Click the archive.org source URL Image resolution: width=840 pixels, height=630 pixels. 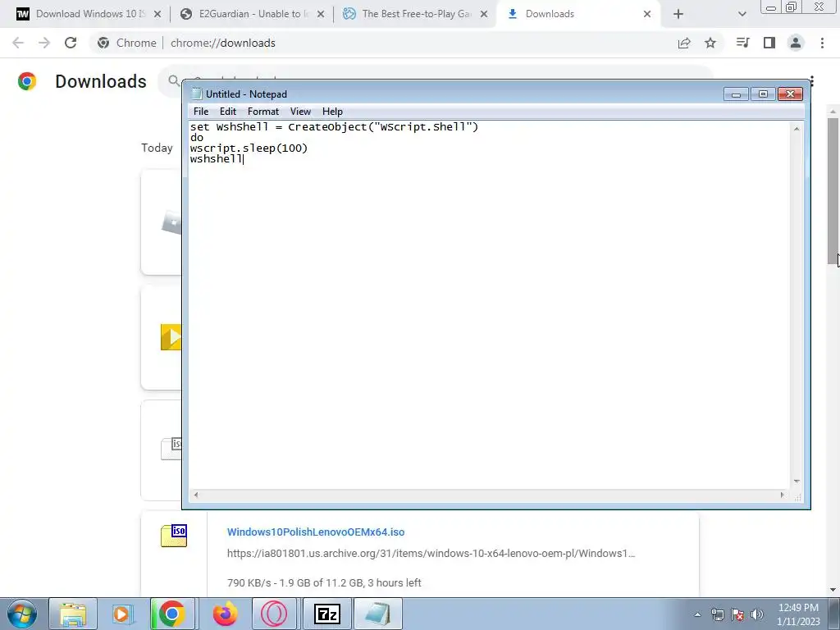click(x=431, y=554)
